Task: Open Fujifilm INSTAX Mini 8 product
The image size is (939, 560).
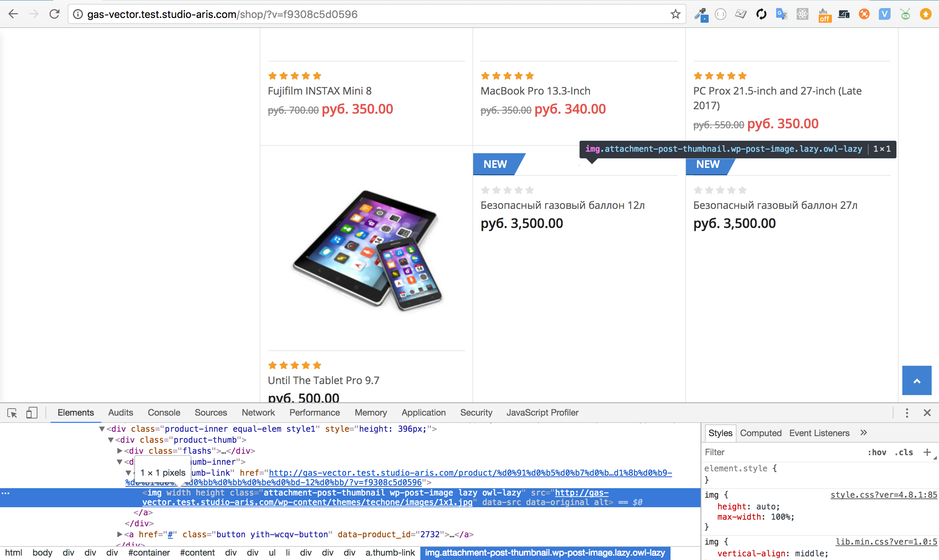Action: [319, 91]
